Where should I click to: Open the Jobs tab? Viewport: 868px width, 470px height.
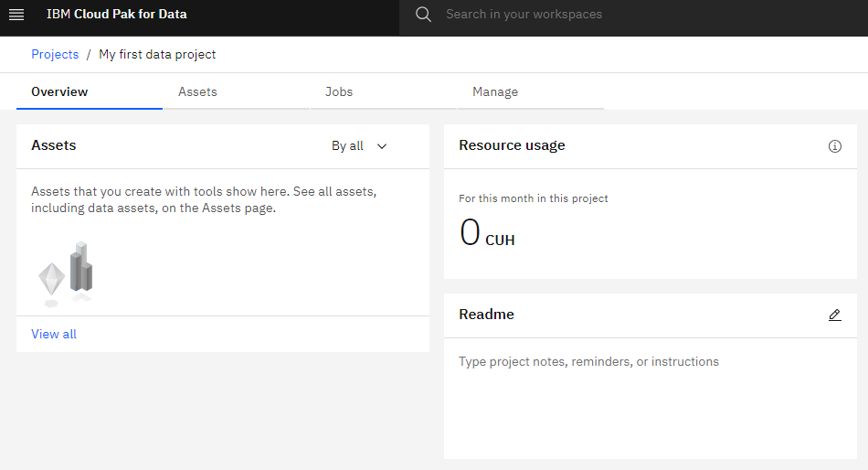click(x=339, y=92)
